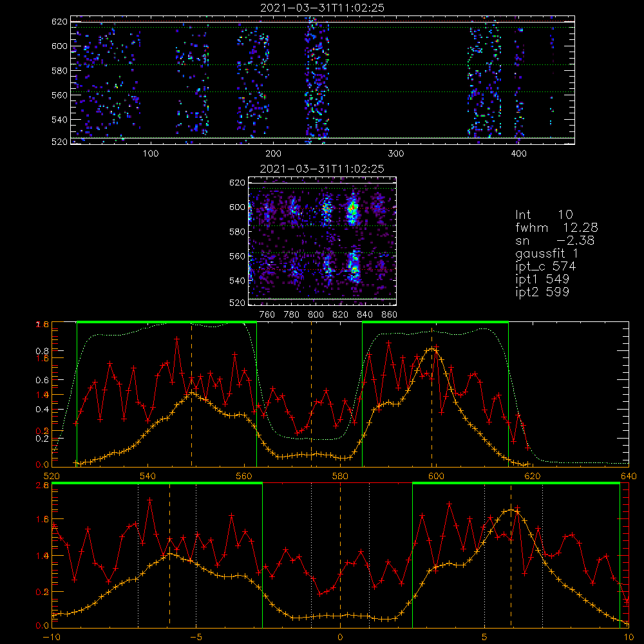Click the '0' tick label on bottom axis
This screenshot has height=644, width=644.
340,638
